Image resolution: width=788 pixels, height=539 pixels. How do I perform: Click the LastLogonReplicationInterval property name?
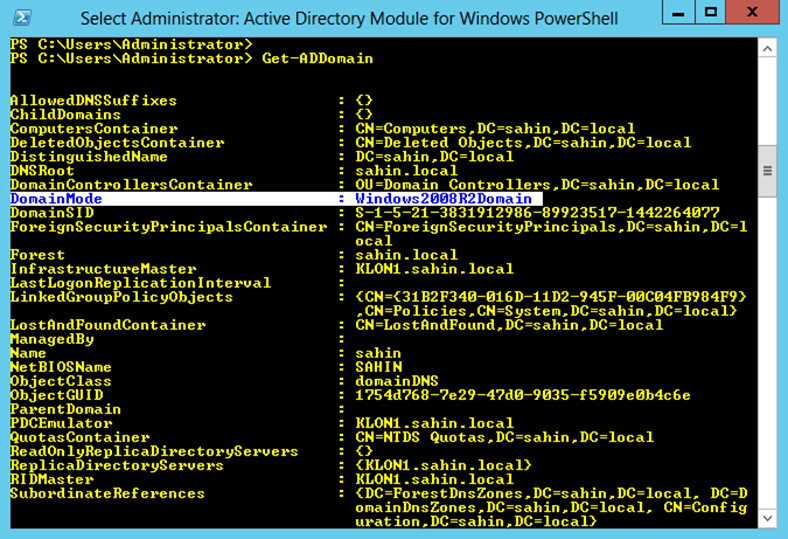coord(140,283)
